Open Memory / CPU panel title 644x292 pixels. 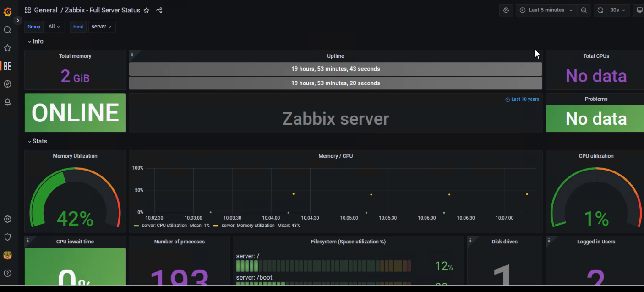pos(335,156)
